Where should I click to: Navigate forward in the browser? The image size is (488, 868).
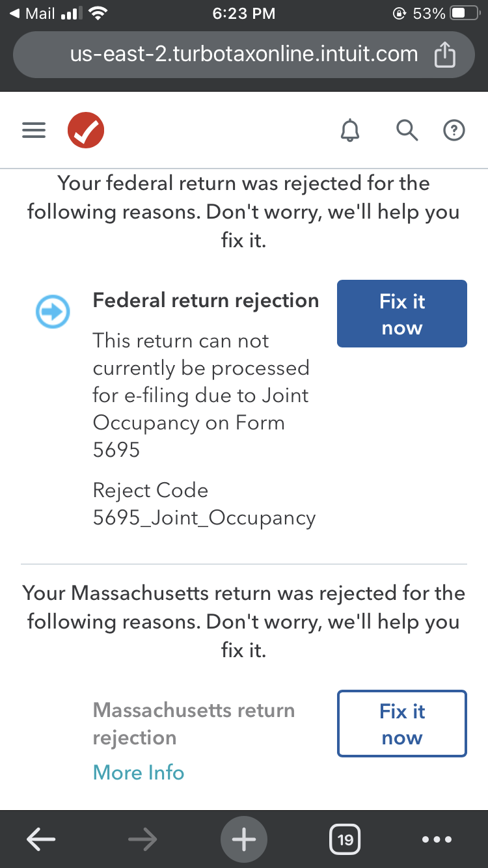142,839
